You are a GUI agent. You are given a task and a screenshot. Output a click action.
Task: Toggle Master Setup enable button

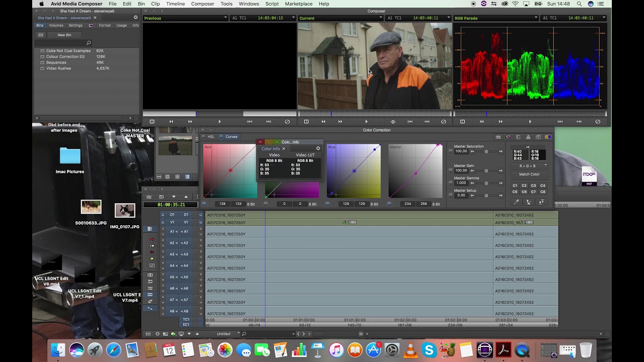(450, 195)
